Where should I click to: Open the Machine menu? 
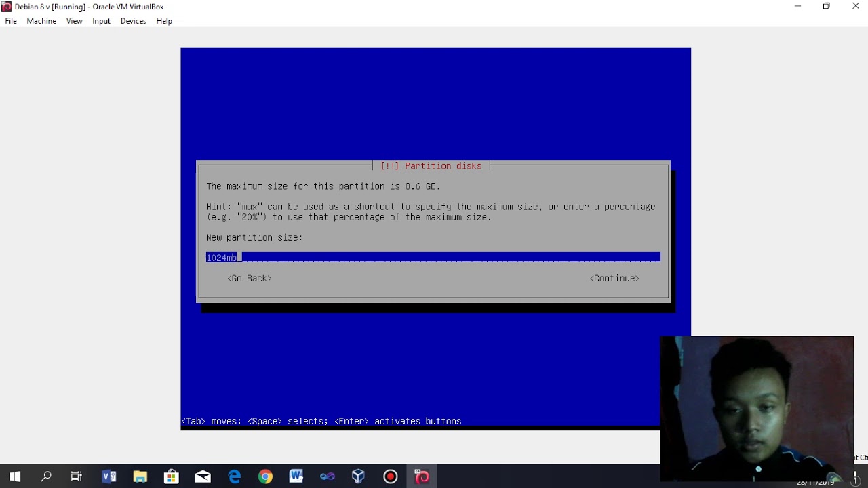click(x=41, y=21)
